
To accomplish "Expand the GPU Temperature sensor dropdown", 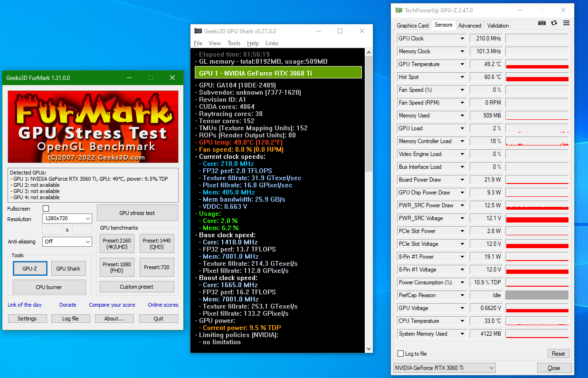I will coord(462,64).
